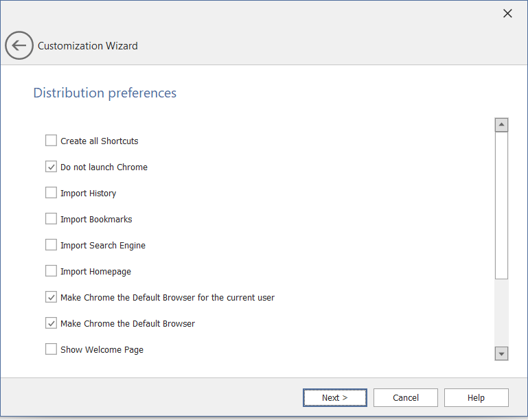This screenshot has height=420, width=528.
Task: Disable Make Chrome the Default Browser checkbox
Action: (x=51, y=323)
